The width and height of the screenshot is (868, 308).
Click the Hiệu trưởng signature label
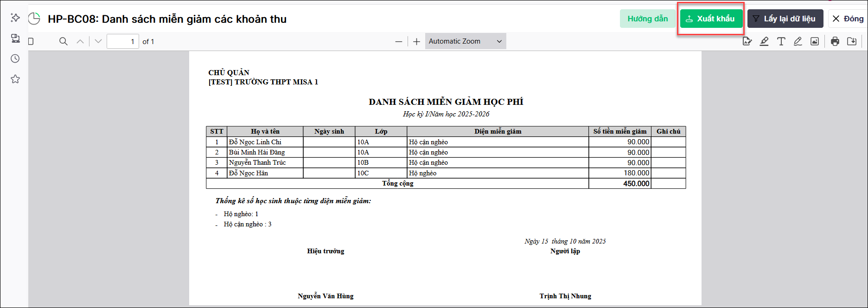pyautogui.click(x=325, y=251)
